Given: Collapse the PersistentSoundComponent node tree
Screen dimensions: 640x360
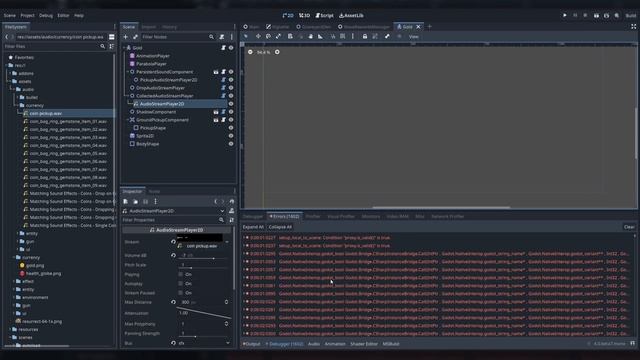Looking at the screenshot, I should coord(128,72).
